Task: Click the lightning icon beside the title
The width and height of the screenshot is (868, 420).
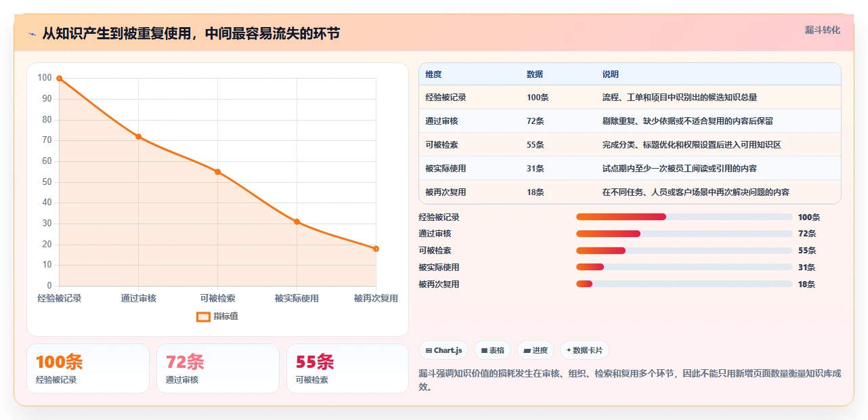Action: 32,34
